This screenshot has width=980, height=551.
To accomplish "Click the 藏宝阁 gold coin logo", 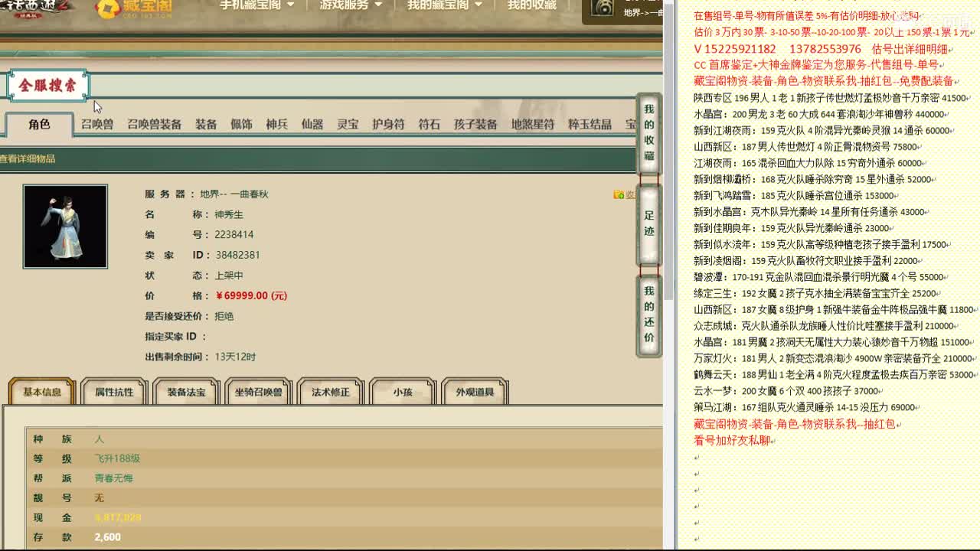I will coord(134,8).
